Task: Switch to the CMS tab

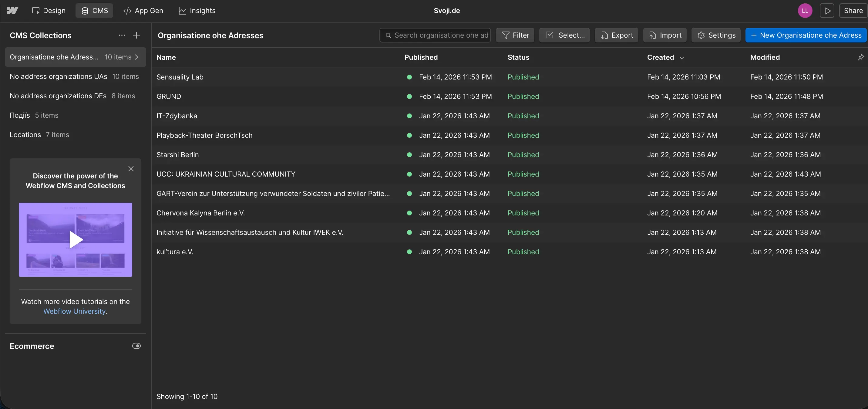Action: coord(94,10)
